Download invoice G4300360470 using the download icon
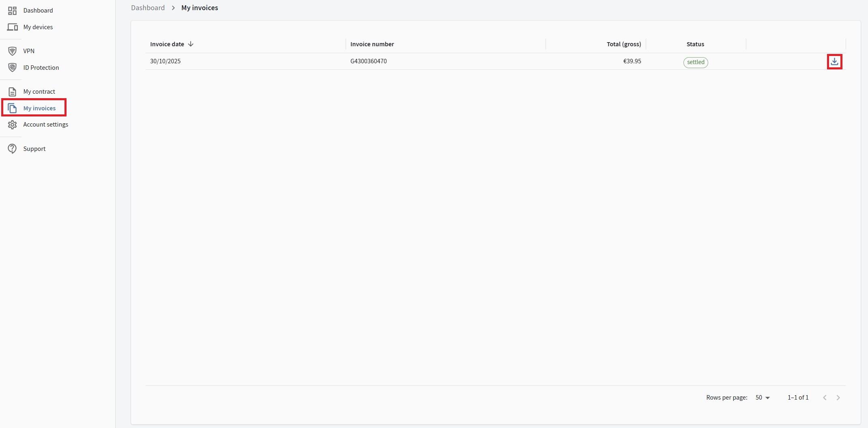Viewport: 868px width, 428px height. pyautogui.click(x=835, y=61)
